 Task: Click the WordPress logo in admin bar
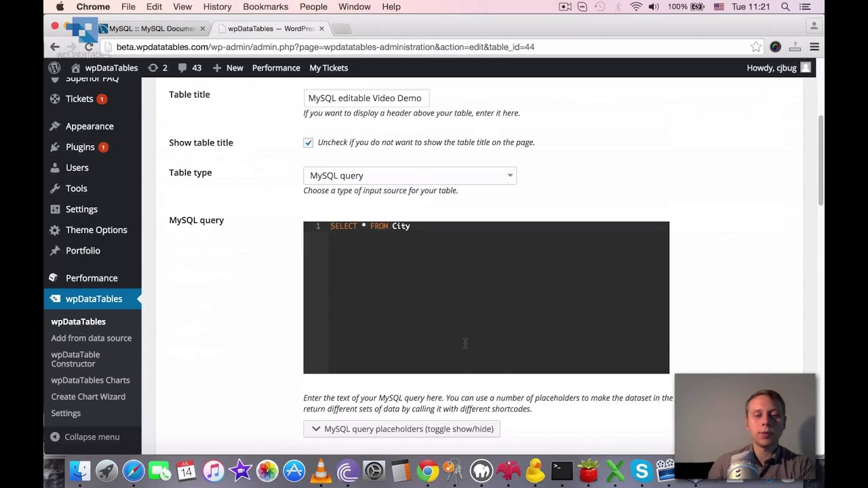coord(54,68)
